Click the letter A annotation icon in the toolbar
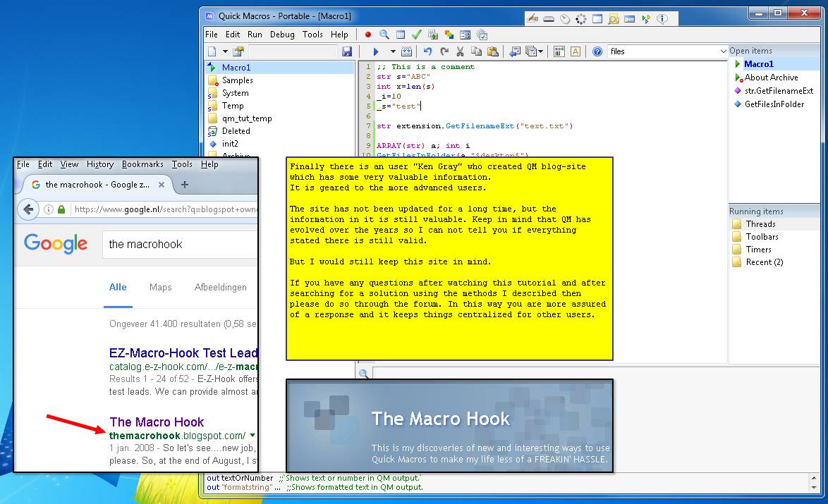 (x=576, y=51)
